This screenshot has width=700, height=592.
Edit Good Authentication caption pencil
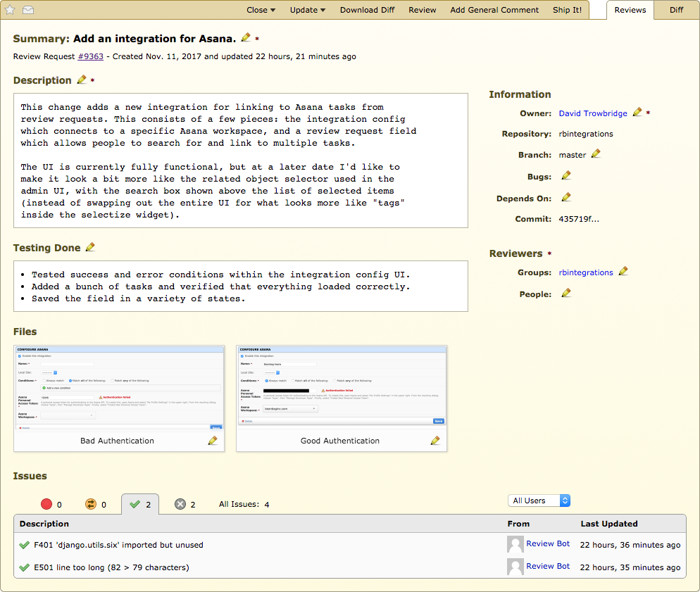(x=435, y=441)
